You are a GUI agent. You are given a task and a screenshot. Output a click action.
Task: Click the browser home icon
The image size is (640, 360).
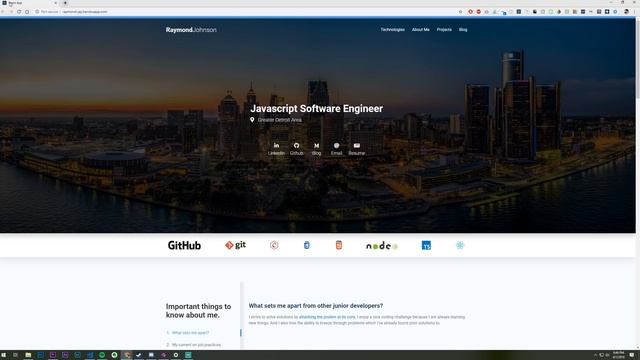[27, 12]
